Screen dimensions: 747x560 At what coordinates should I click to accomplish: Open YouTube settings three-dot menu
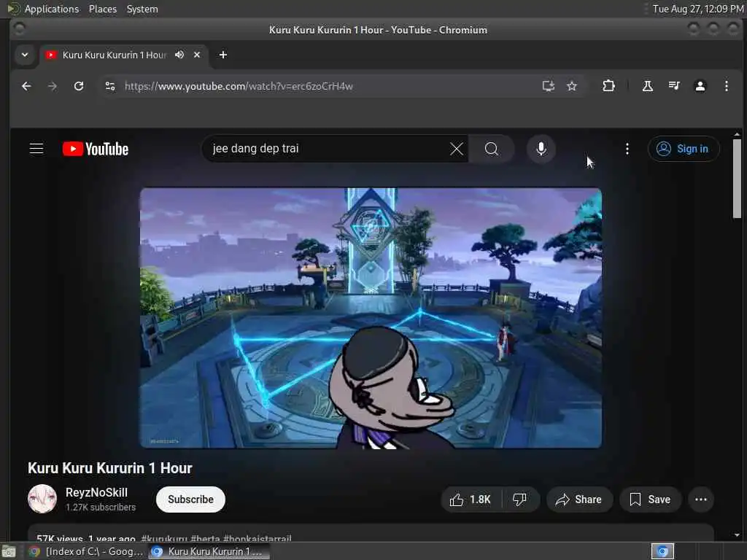[x=627, y=149]
